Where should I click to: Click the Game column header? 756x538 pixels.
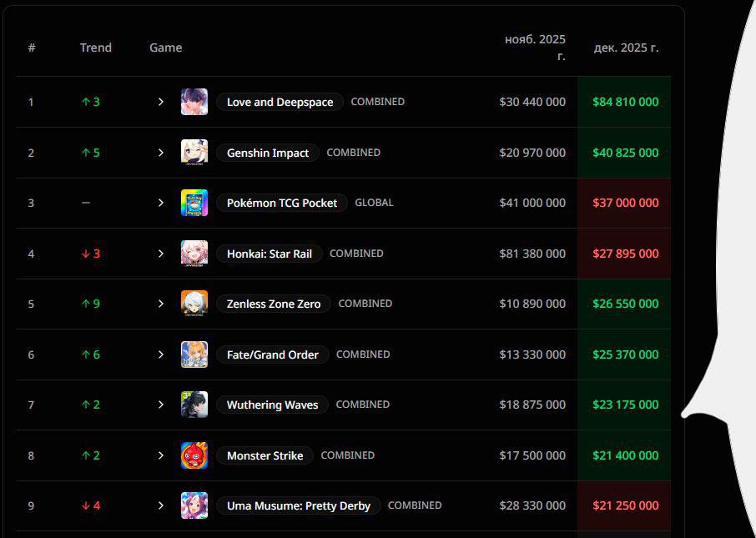point(165,48)
